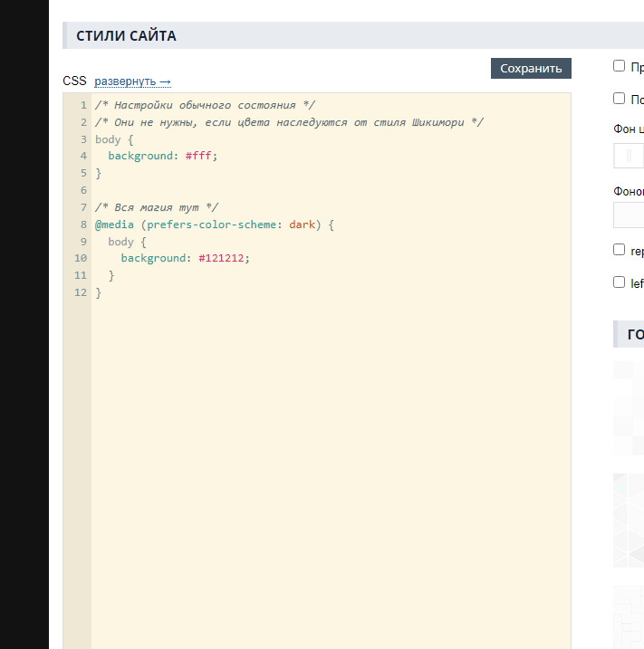Toggle the first checkbox starting with Пр

(620, 66)
